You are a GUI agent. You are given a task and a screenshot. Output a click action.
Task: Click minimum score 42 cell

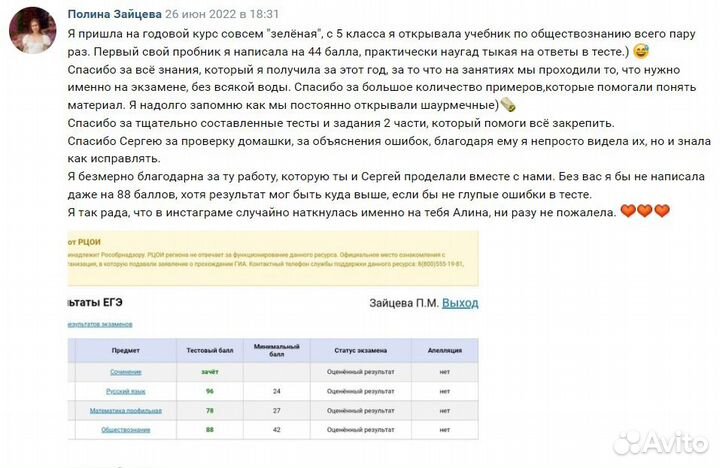pyautogui.click(x=277, y=430)
